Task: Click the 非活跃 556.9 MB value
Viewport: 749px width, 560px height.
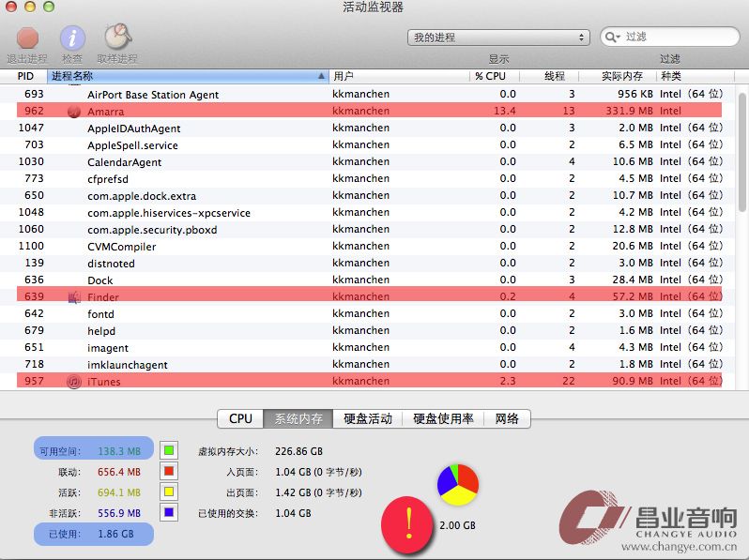Action: click(x=119, y=513)
